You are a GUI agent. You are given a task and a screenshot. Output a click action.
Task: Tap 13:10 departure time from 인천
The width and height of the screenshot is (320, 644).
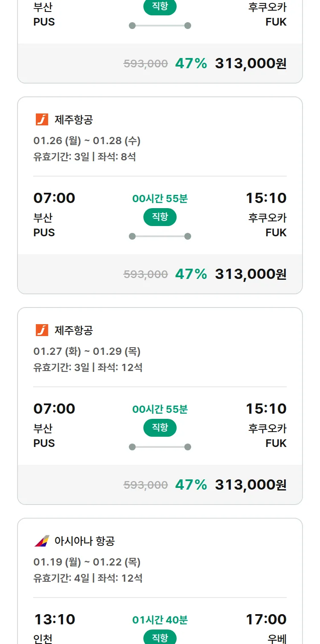tap(54, 619)
